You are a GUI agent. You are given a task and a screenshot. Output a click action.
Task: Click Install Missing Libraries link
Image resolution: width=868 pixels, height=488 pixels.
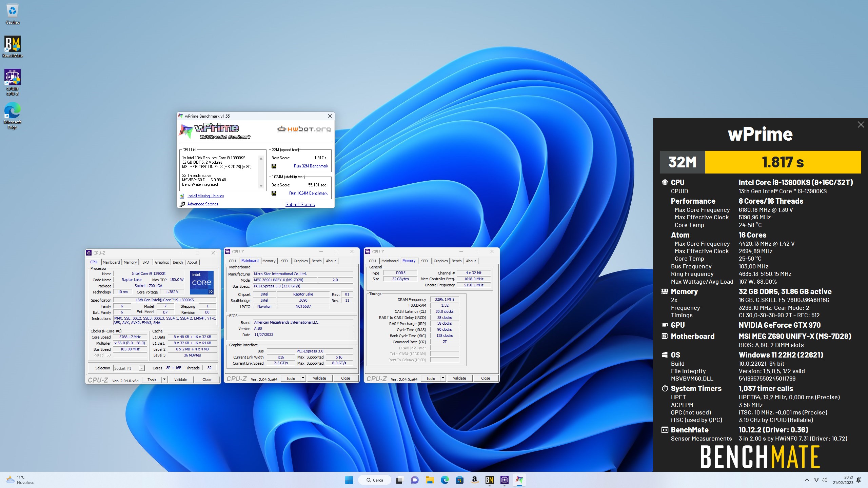point(205,196)
